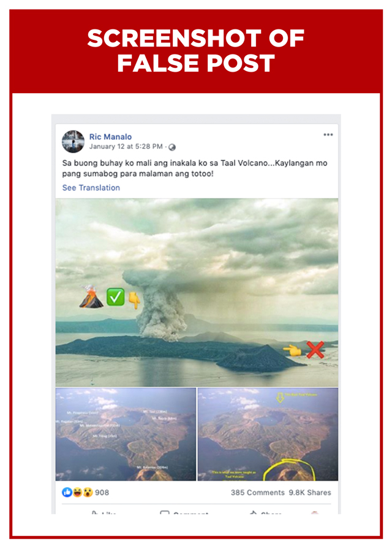Image resolution: width=392 pixels, height=552 pixels.
Task: Click the blue Like reaction icon
Action: click(x=67, y=492)
